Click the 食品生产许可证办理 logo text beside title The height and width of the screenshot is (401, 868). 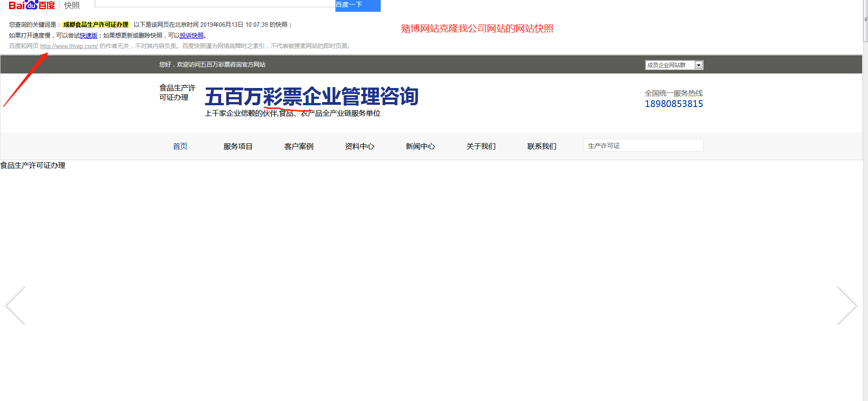(x=177, y=93)
